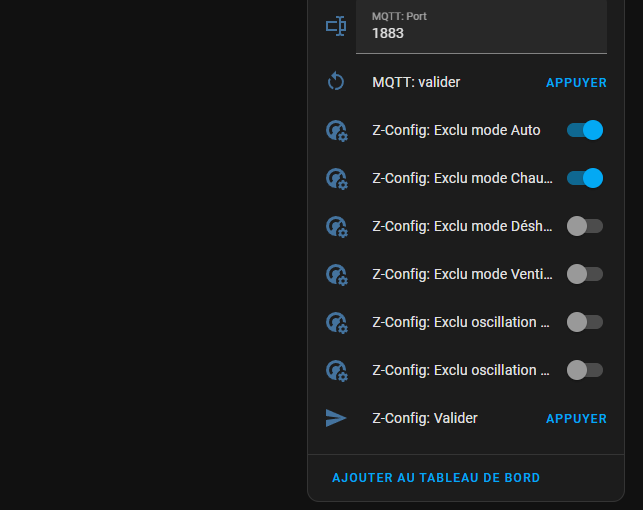Click the send arrow icon beside Z-Config: Valider
This screenshot has height=510, width=643.
tap(336, 418)
